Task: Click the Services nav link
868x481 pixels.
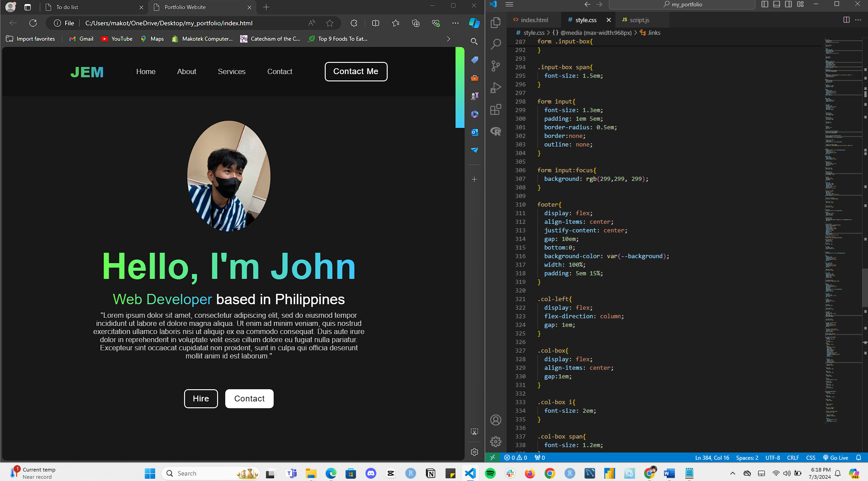Action: pyautogui.click(x=232, y=71)
